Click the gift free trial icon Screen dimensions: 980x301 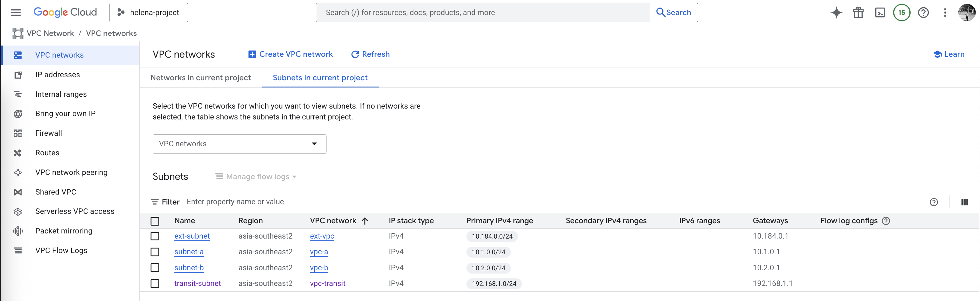(x=858, y=13)
